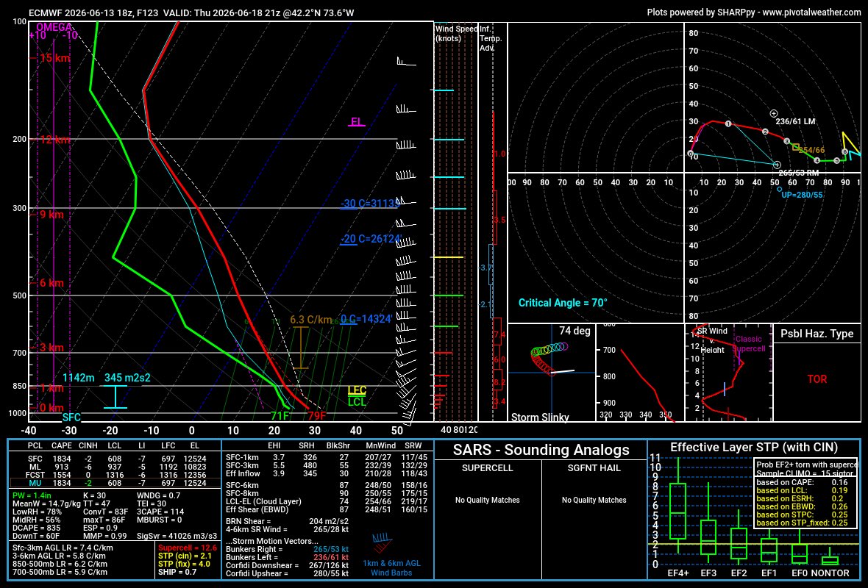
Task: Click the Storm Slinky label
Action: click(x=540, y=417)
